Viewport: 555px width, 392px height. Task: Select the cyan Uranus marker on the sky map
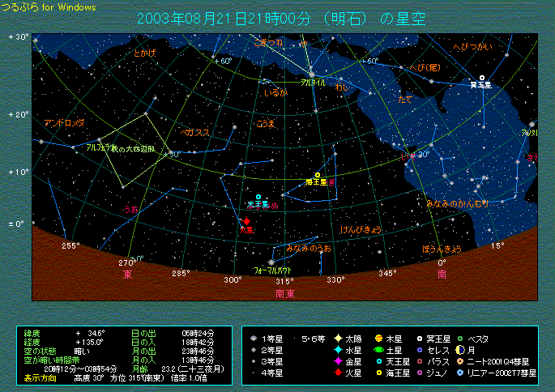point(258,197)
